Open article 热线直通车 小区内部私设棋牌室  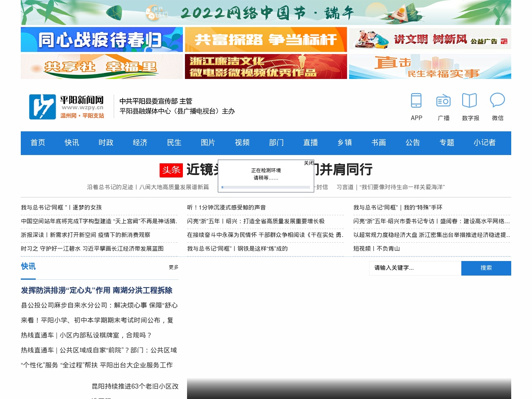(x=86, y=335)
